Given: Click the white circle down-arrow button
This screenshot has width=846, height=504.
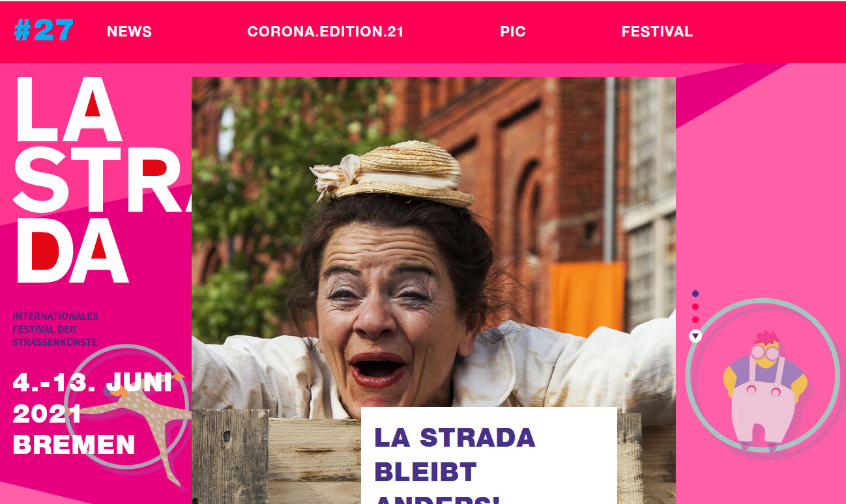Looking at the screenshot, I should [x=695, y=336].
